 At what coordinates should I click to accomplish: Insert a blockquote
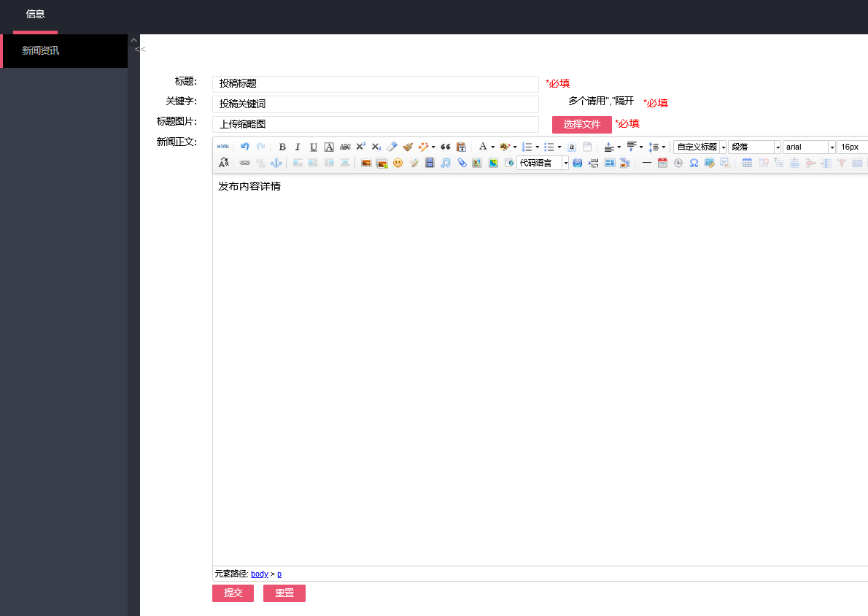[x=446, y=147]
